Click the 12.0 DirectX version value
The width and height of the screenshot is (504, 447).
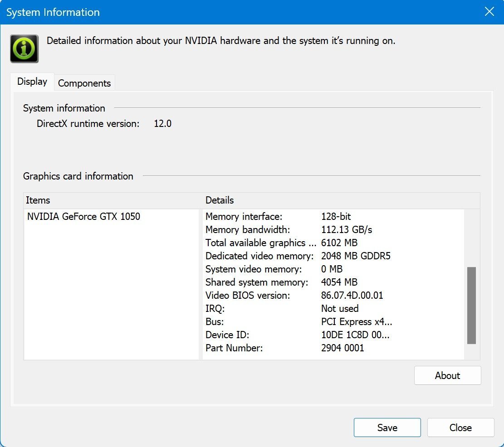click(163, 124)
